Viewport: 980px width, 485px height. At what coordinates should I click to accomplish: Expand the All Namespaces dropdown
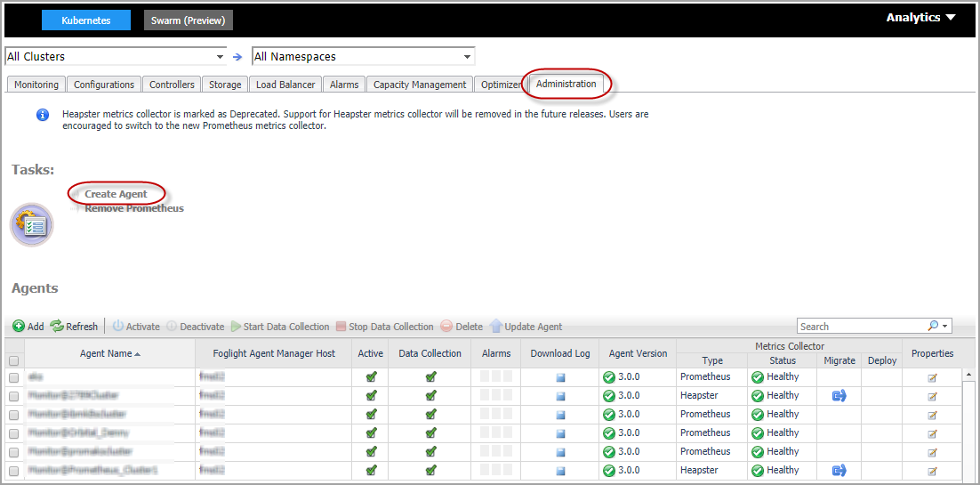coord(467,57)
